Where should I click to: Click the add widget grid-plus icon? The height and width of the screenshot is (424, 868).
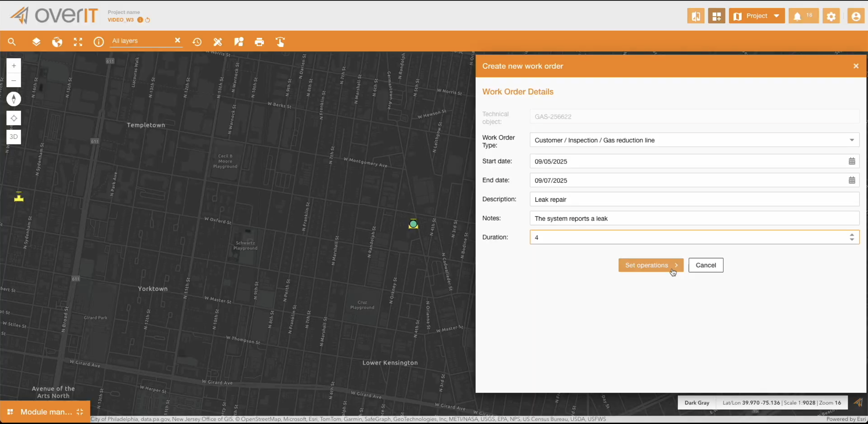point(717,16)
